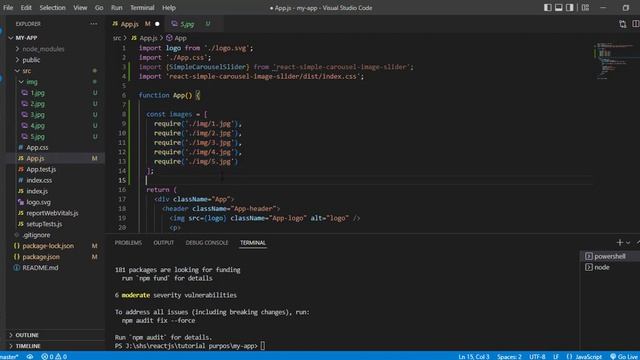Close App.js tab via unsaved dot

157,24
